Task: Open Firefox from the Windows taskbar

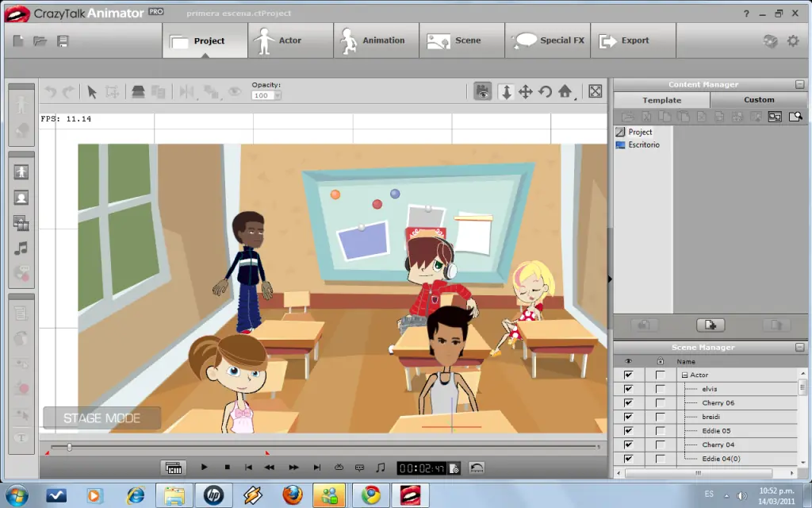Action: (x=292, y=495)
